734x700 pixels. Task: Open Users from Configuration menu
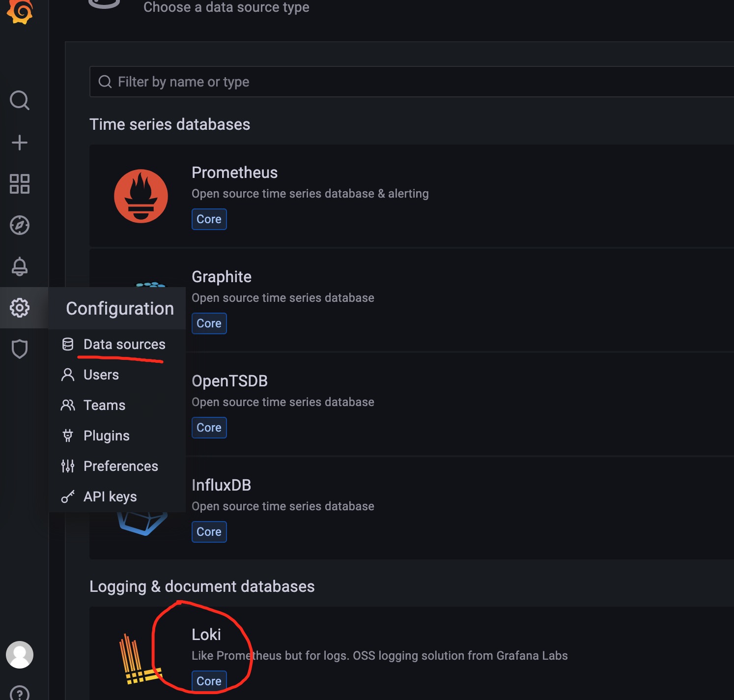pyautogui.click(x=101, y=375)
